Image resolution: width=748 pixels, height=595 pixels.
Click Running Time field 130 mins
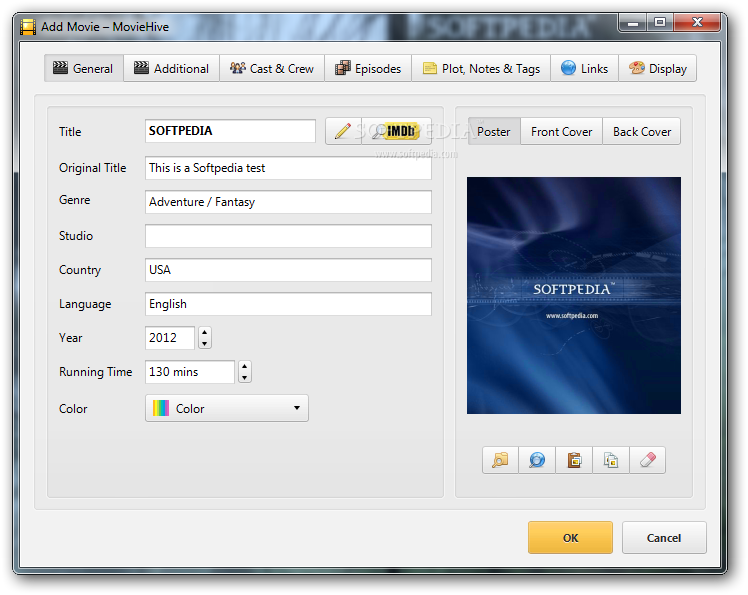(x=190, y=372)
